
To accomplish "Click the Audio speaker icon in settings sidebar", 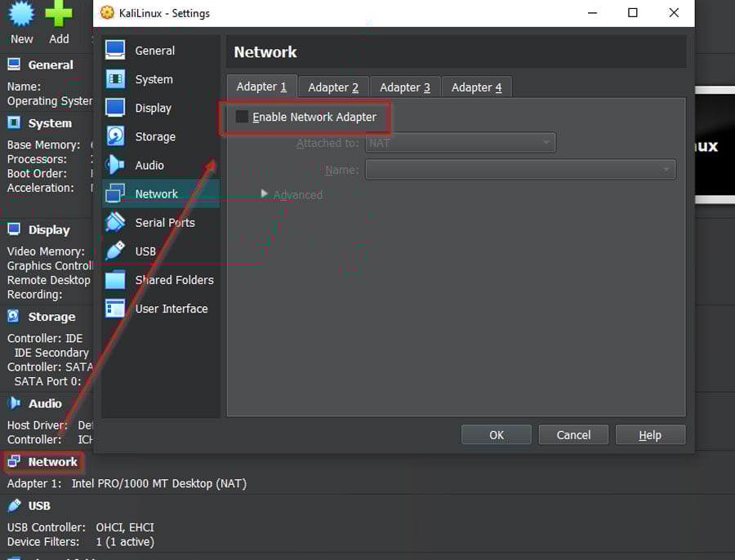I will [115, 165].
